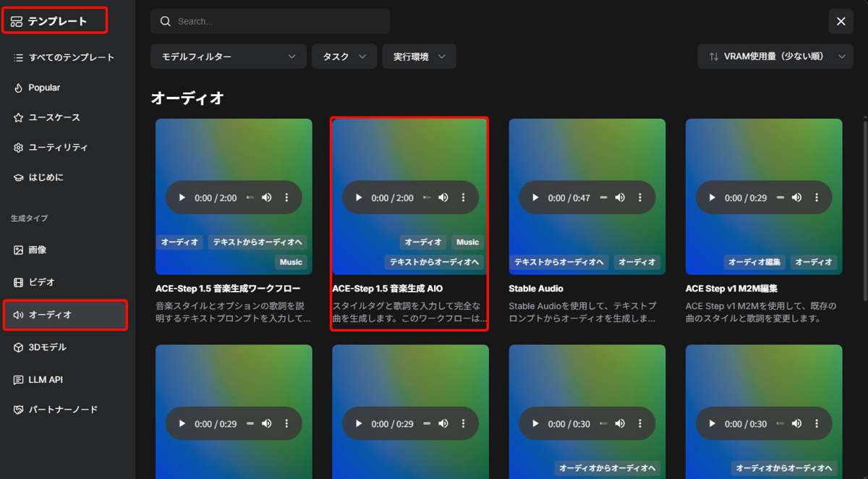
Task: Click the graduation cap icon beside はじめに
Action: click(x=18, y=177)
